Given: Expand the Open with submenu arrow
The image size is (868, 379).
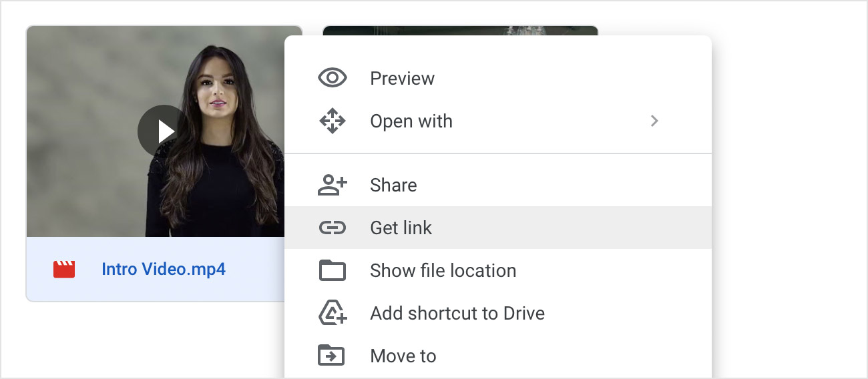Looking at the screenshot, I should pos(654,121).
